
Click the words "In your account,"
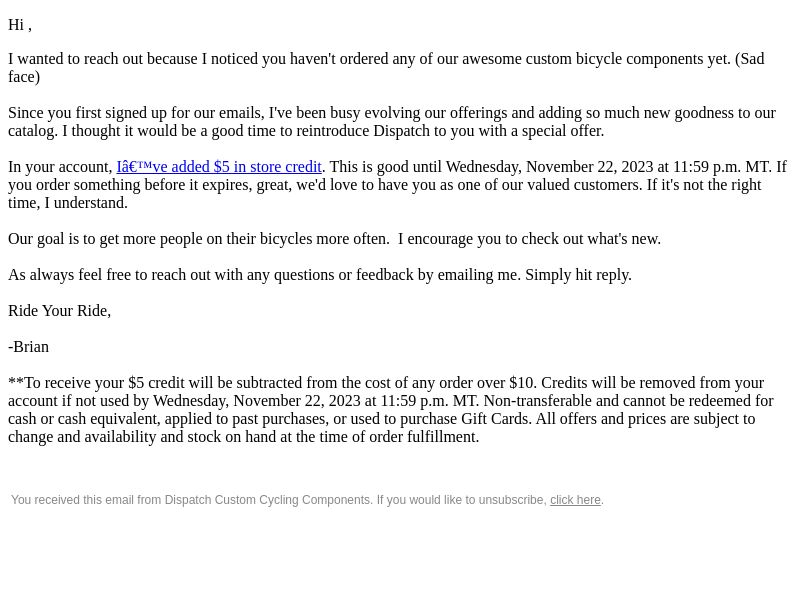[x=61, y=167]
